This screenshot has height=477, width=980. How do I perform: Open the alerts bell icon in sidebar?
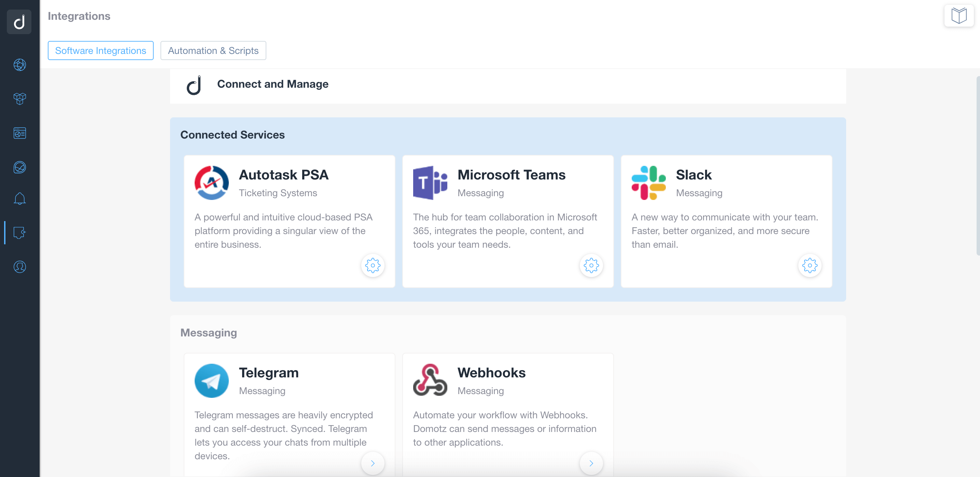20,199
